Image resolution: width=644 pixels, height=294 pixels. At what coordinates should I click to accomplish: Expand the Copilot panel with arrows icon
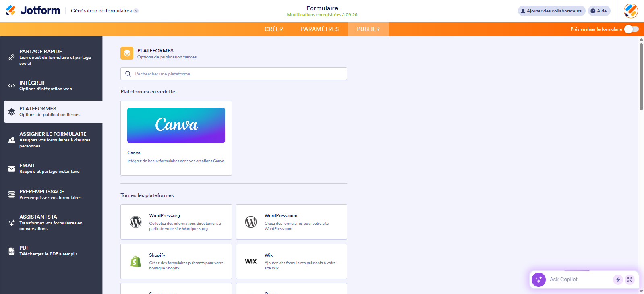coord(630,280)
